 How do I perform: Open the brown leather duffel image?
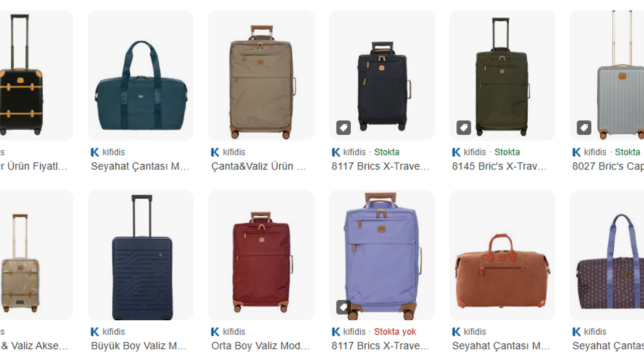pos(502,255)
